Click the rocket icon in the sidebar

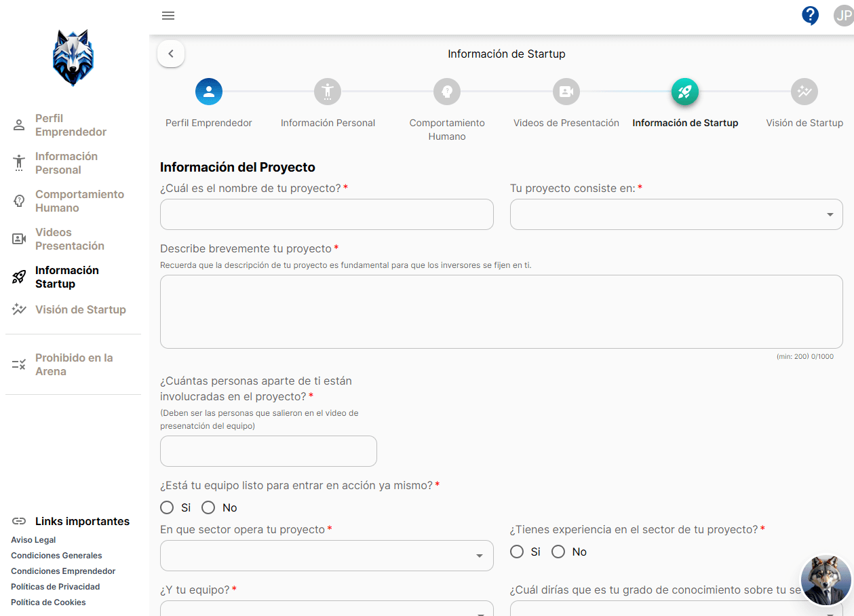pos(19,277)
